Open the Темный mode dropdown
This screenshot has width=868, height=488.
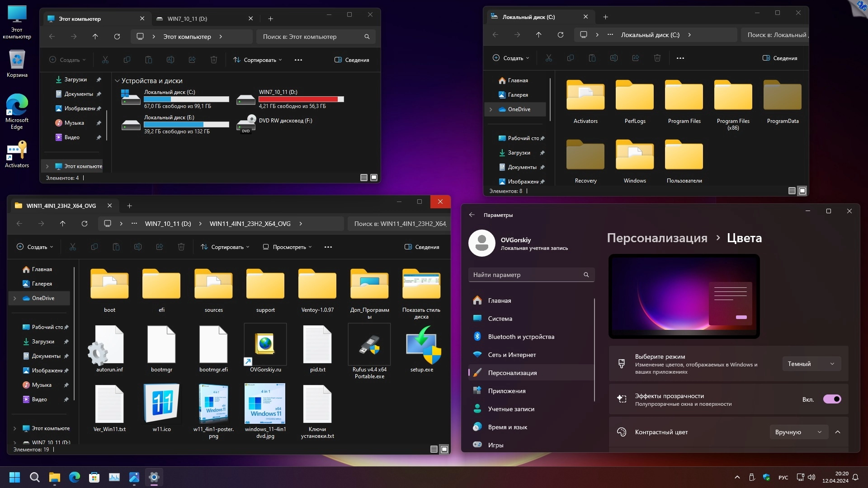(x=811, y=364)
